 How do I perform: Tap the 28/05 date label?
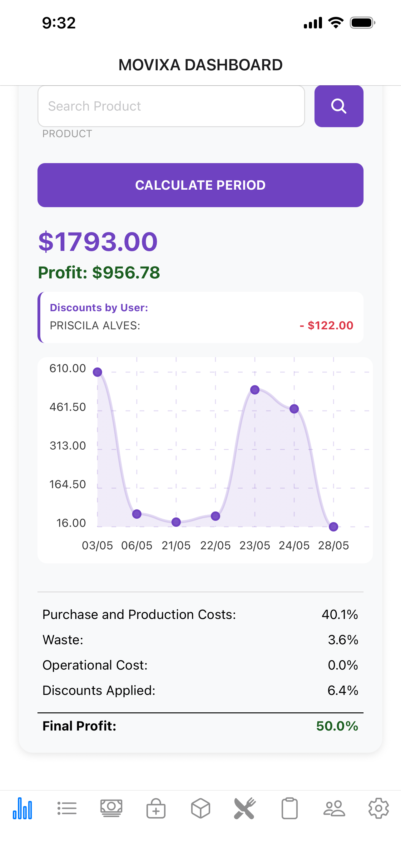(x=334, y=546)
